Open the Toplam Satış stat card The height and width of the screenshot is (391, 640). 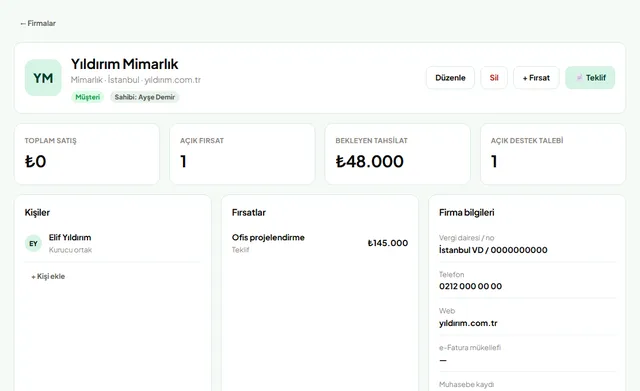[x=87, y=154]
